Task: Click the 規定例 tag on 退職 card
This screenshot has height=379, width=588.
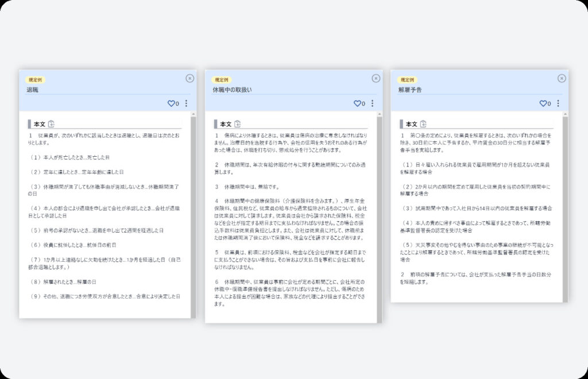Action: click(36, 80)
